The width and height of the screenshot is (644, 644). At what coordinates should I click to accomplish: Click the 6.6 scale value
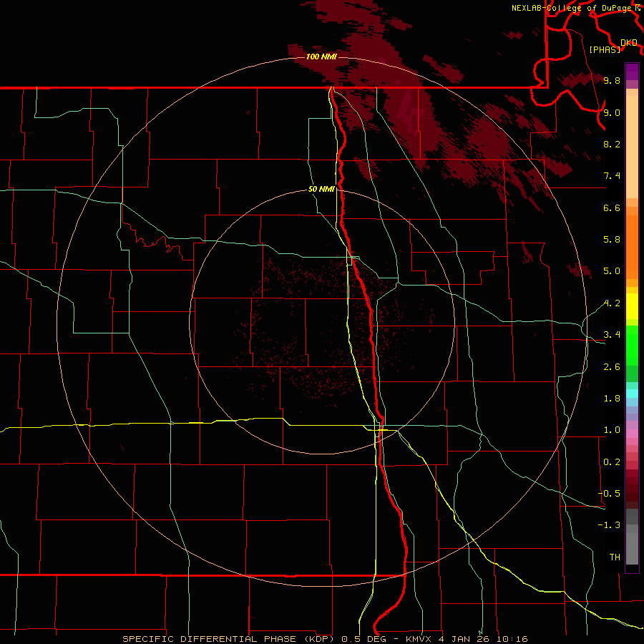click(x=612, y=208)
